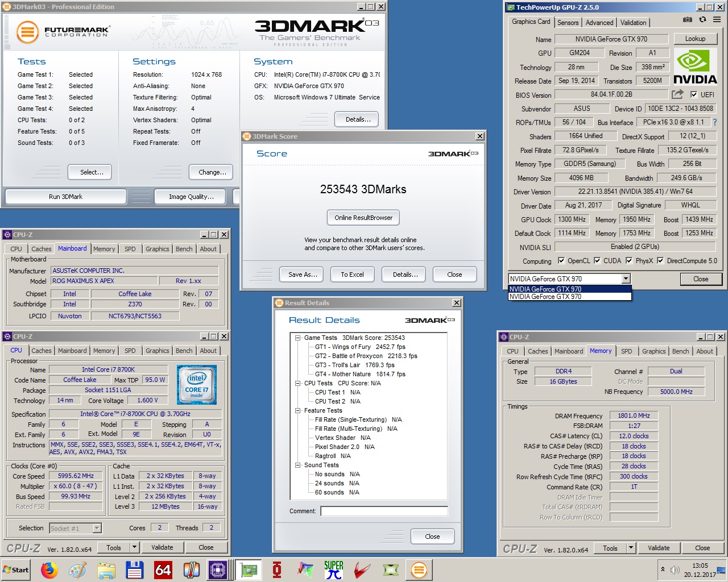Click the Run 3DMark button
This screenshot has height=582, width=728.
tap(65, 197)
